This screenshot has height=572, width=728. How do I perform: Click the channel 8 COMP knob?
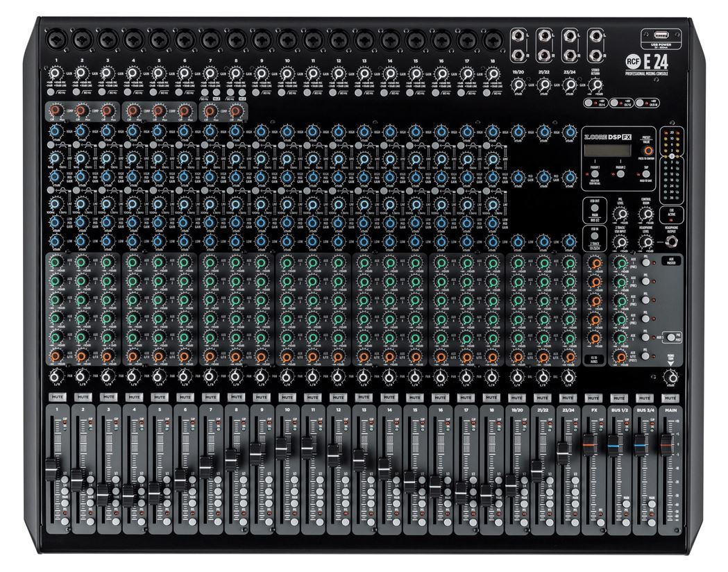pos(236,112)
